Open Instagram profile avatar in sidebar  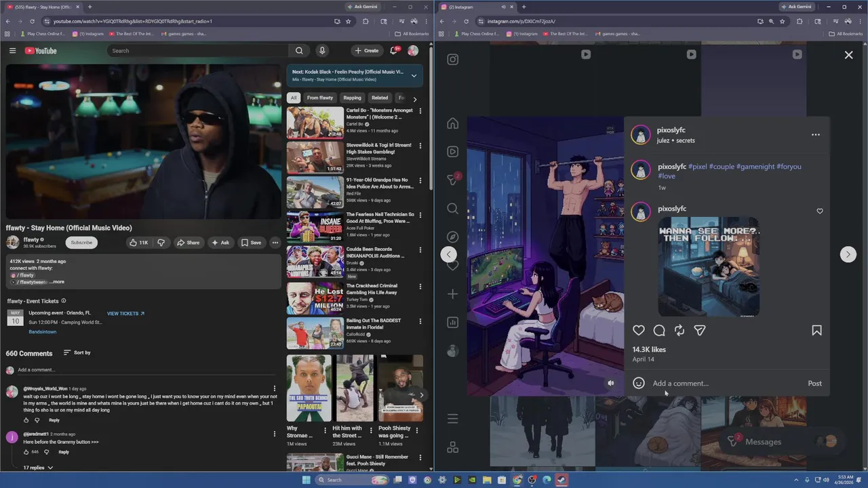(x=453, y=351)
